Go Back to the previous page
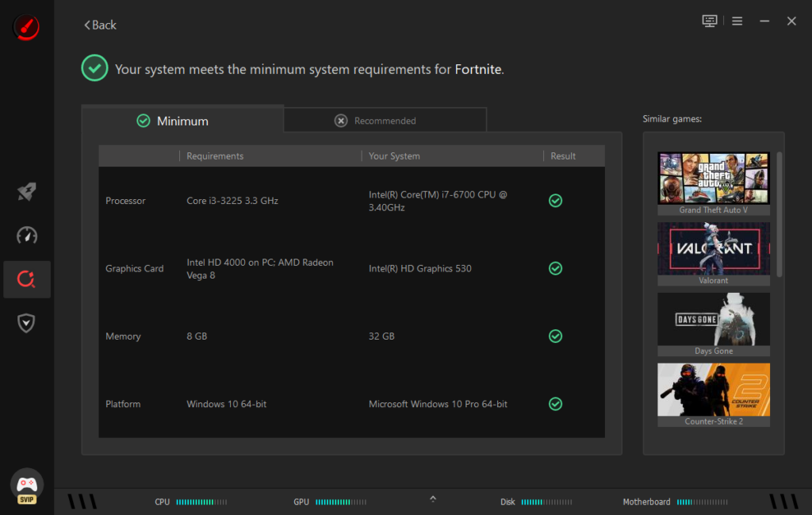This screenshot has width=812, height=515. (x=100, y=25)
